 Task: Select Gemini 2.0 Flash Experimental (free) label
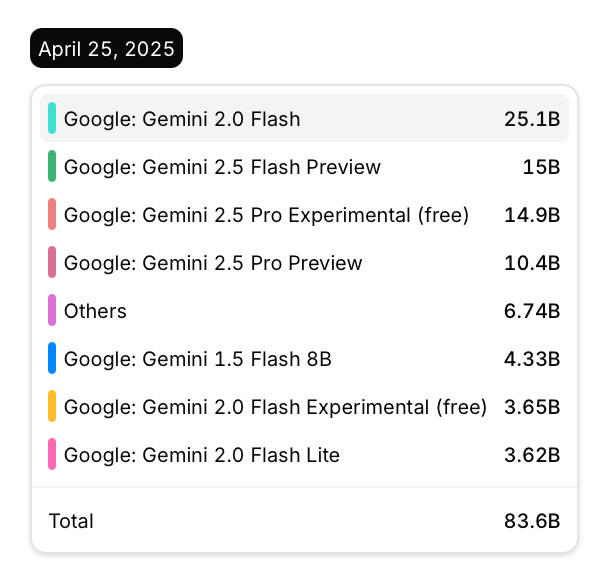[275, 407]
